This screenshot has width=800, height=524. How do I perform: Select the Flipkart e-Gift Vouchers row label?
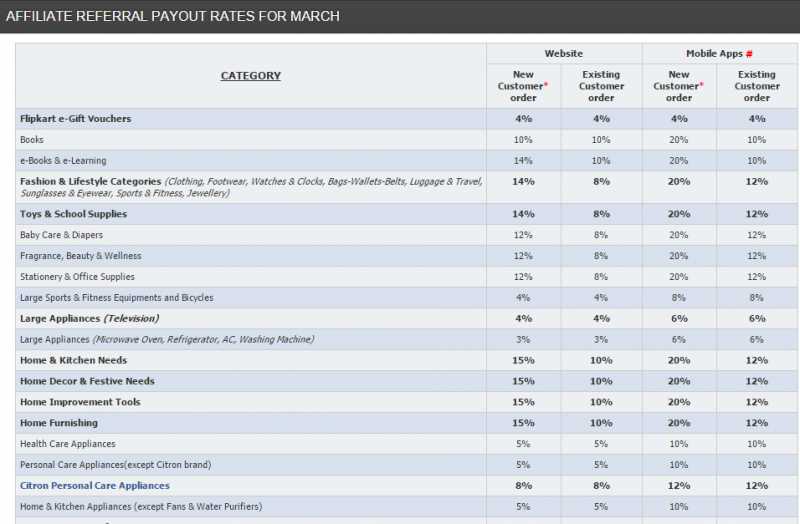pos(75,119)
